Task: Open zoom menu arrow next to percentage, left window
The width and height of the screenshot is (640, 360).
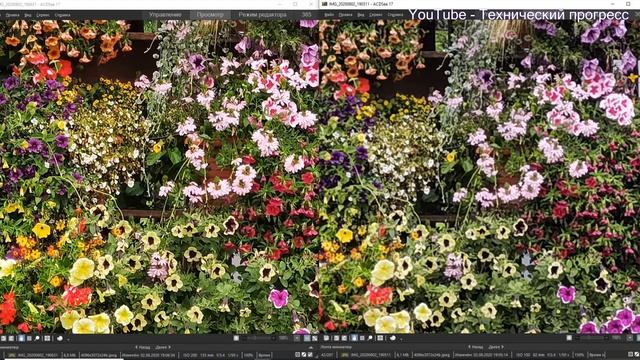Action: point(297,338)
